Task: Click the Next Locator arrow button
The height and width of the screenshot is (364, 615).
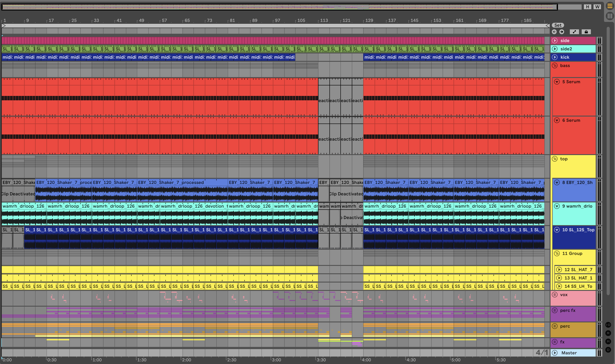Action: pyautogui.click(x=562, y=32)
